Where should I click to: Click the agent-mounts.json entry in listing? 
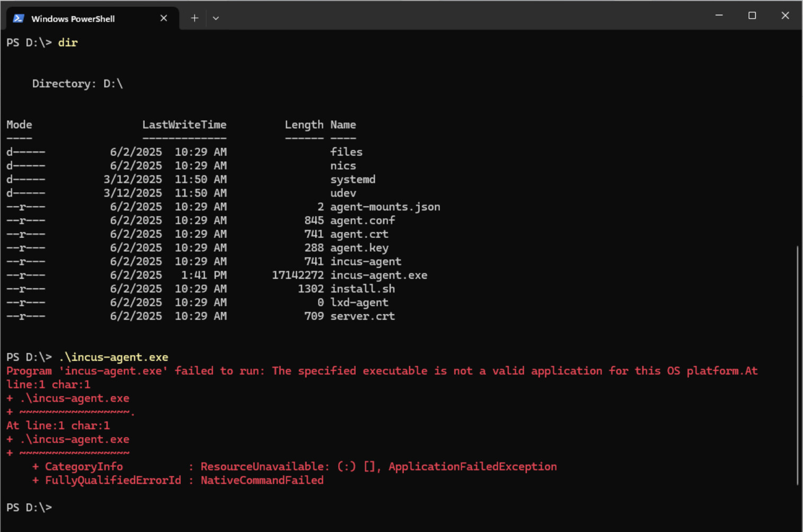pyautogui.click(x=385, y=207)
